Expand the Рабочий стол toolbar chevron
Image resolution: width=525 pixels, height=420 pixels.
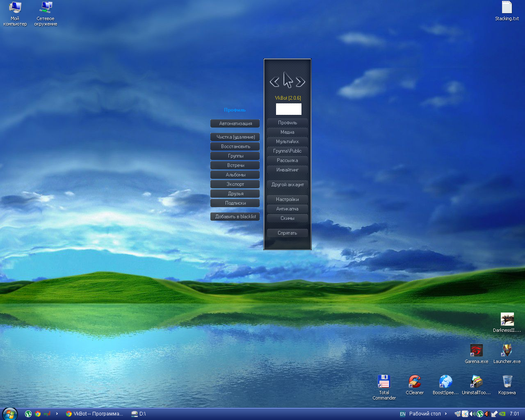446,414
